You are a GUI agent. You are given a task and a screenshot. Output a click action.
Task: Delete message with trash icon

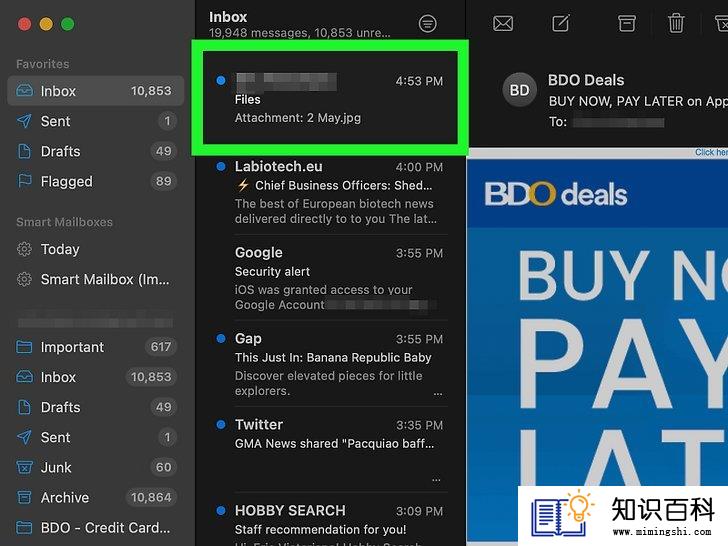click(x=676, y=23)
